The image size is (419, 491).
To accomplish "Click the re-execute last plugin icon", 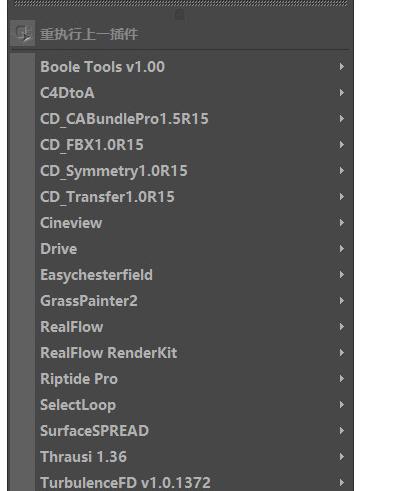I will (22, 33).
